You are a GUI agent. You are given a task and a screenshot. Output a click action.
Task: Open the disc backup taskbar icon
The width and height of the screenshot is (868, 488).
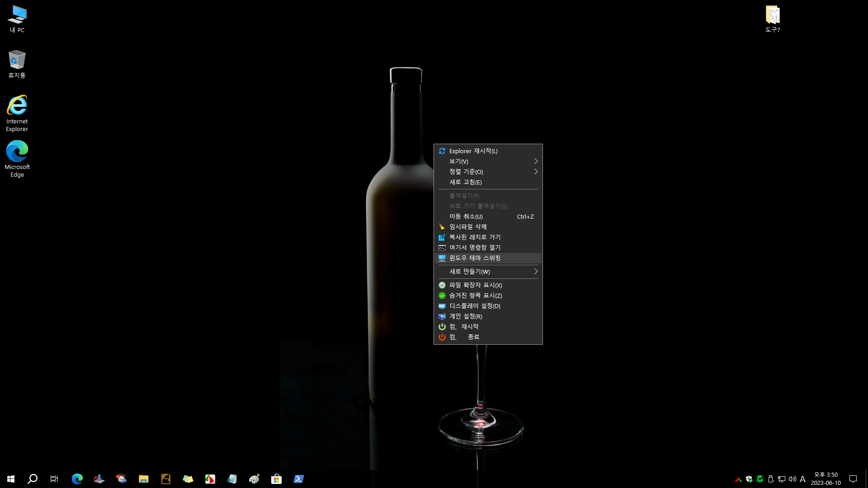click(x=121, y=479)
